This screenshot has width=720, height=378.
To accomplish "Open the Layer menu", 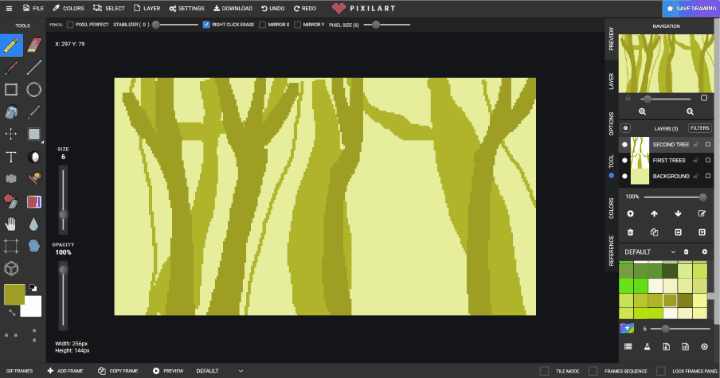I will coord(147,8).
